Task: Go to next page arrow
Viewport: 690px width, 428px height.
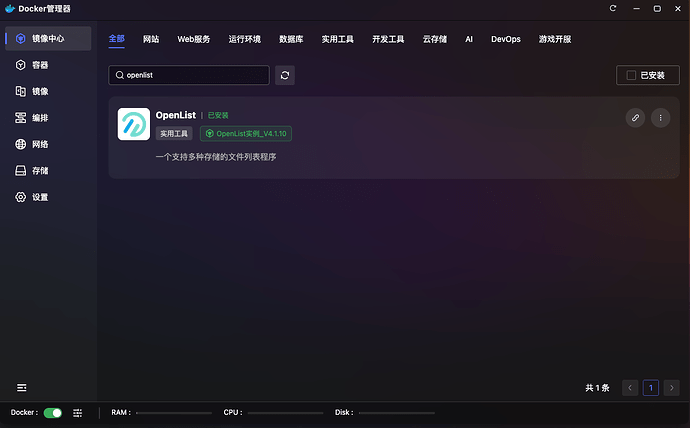Action: tap(672, 388)
